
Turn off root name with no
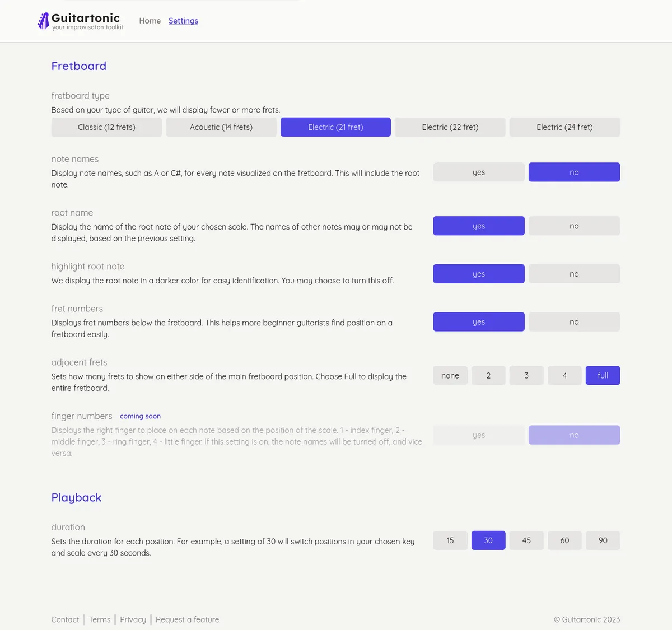click(x=574, y=226)
